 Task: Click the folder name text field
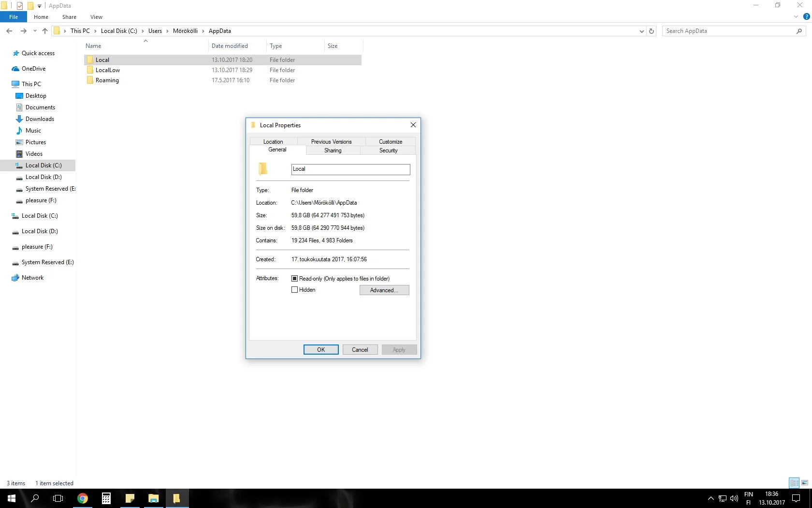[x=350, y=169]
